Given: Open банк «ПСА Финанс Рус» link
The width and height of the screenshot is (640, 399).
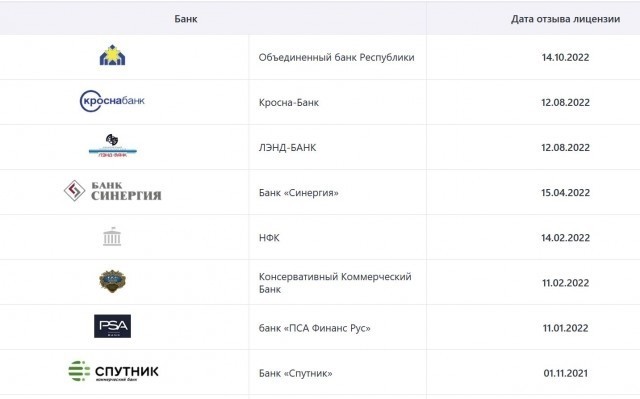Looking at the screenshot, I should tap(314, 328).
